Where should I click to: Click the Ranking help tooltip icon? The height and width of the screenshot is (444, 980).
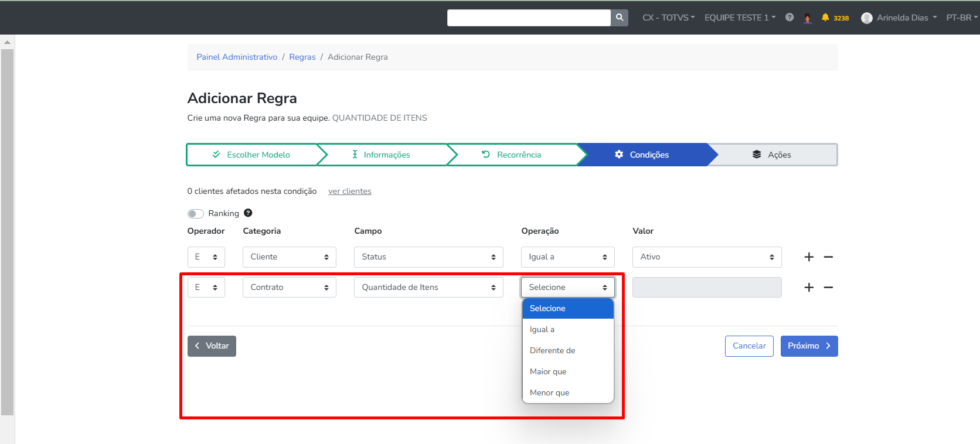point(248,213)
